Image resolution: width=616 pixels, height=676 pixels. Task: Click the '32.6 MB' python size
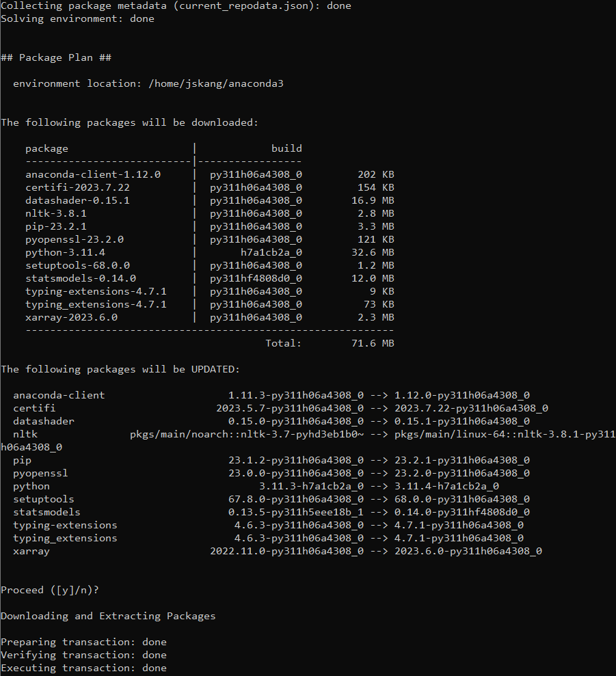tap(373, 252)
